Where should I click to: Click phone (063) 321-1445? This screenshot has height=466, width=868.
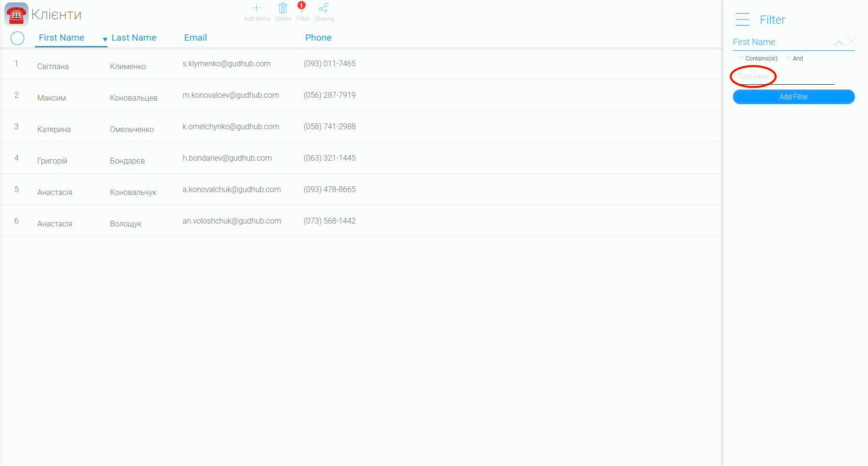(x=329, y=158)
